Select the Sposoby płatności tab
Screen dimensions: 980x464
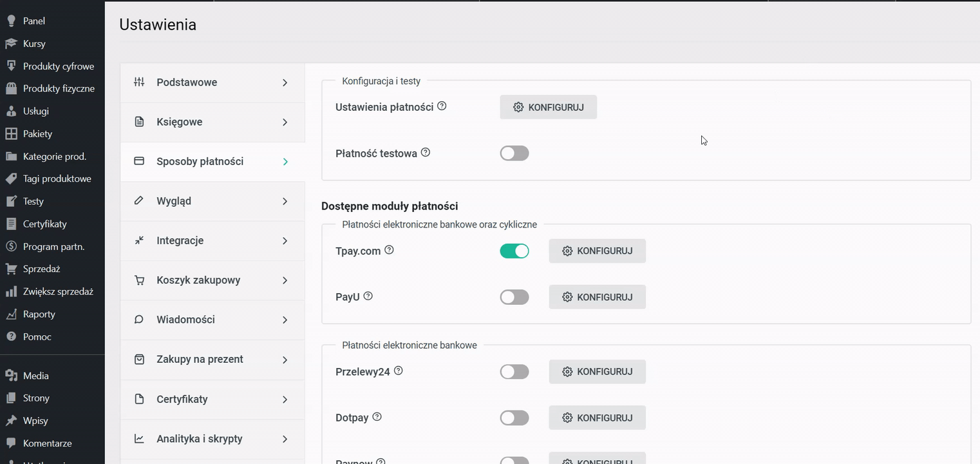[212, 162]
